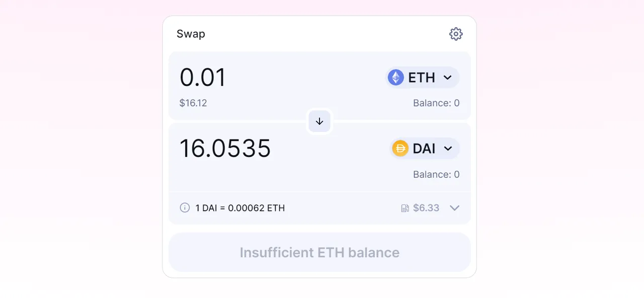Click the $16.12 fiat value text
This screenshot has height=298, width=644.
(193, 103)
